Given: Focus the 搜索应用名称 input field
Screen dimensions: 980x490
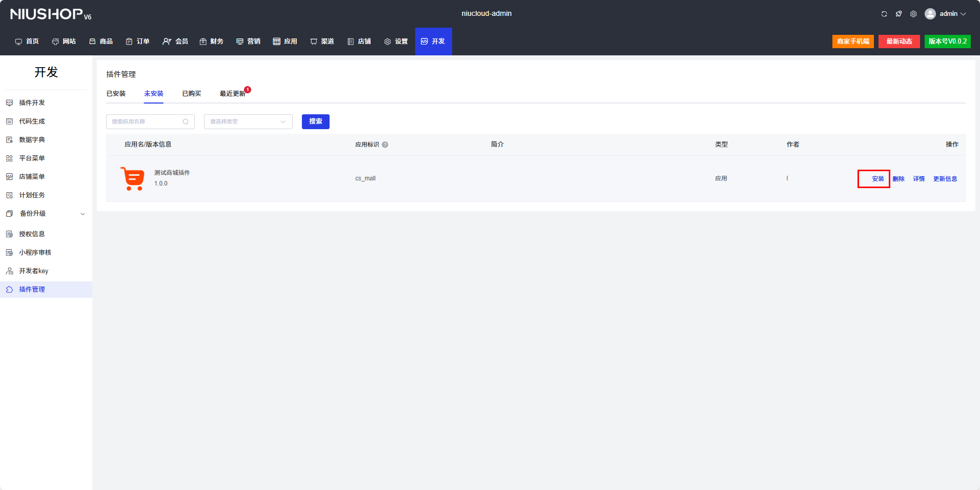Looking at the screenshot, I should [145, 121].
